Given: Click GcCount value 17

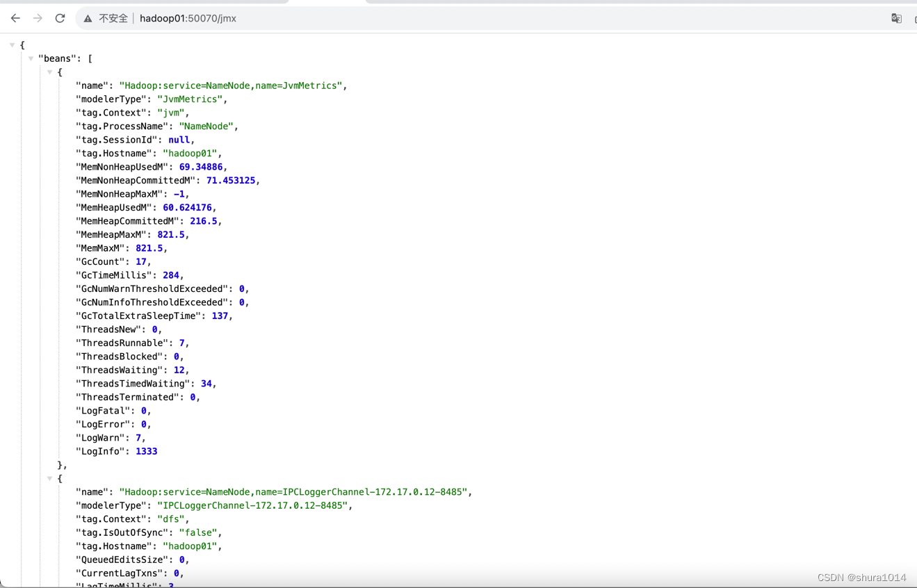Looking at the screenshot, I should 141,262.
